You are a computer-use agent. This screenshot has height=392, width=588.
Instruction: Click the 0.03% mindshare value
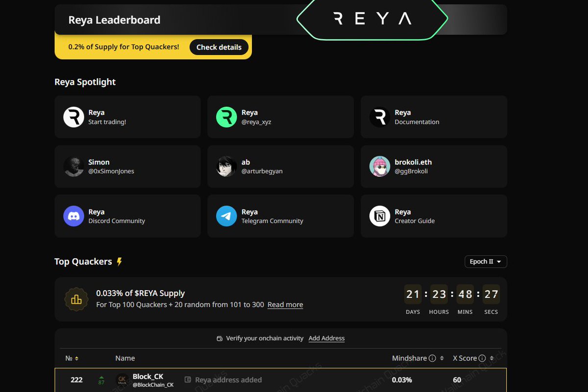[x=402, y=380]
